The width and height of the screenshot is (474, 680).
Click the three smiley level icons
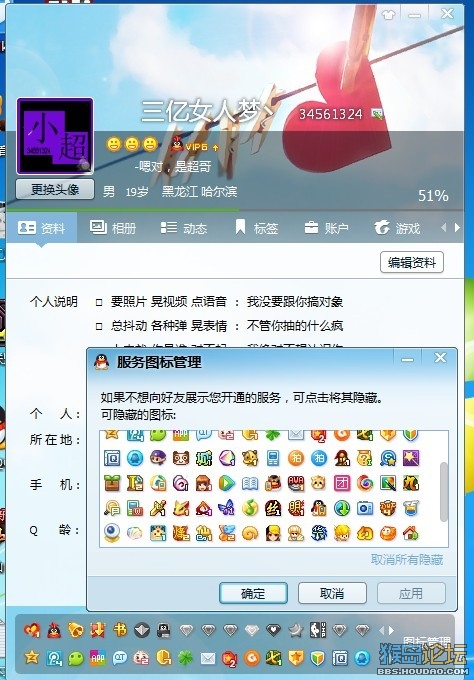coord(132,144)
